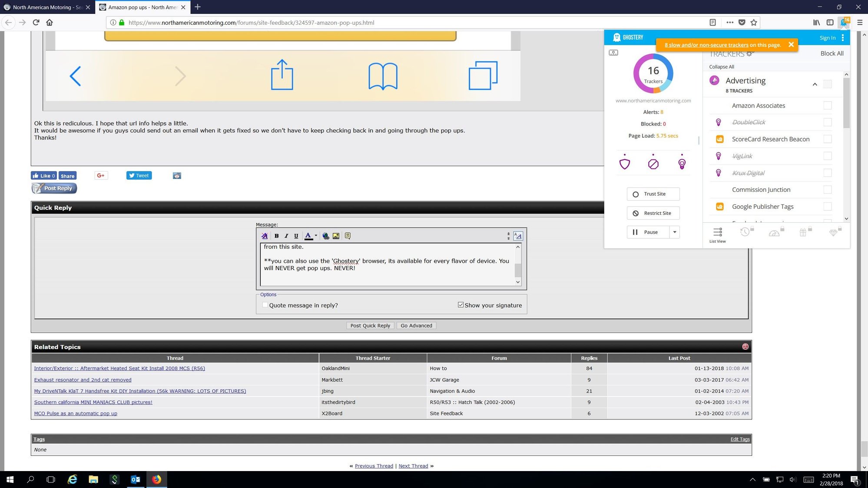Click the insert link globe icon
868x488 pixels.
point(326,236)
